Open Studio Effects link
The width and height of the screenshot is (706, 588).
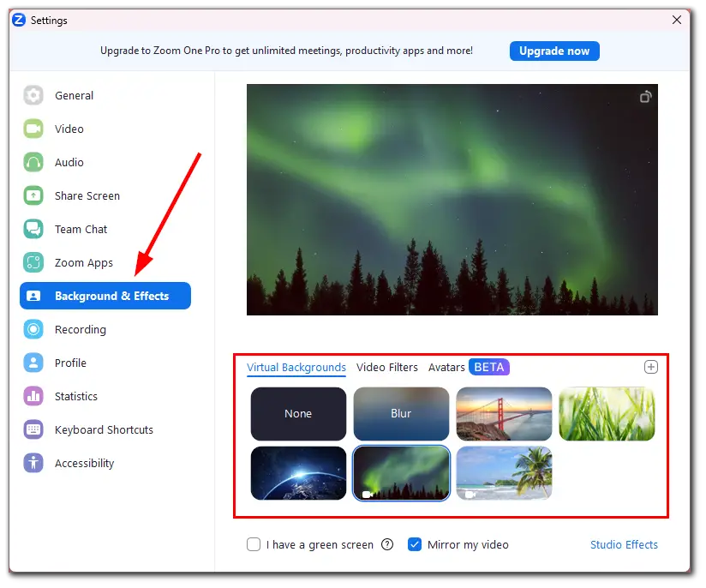pos(624,545)
